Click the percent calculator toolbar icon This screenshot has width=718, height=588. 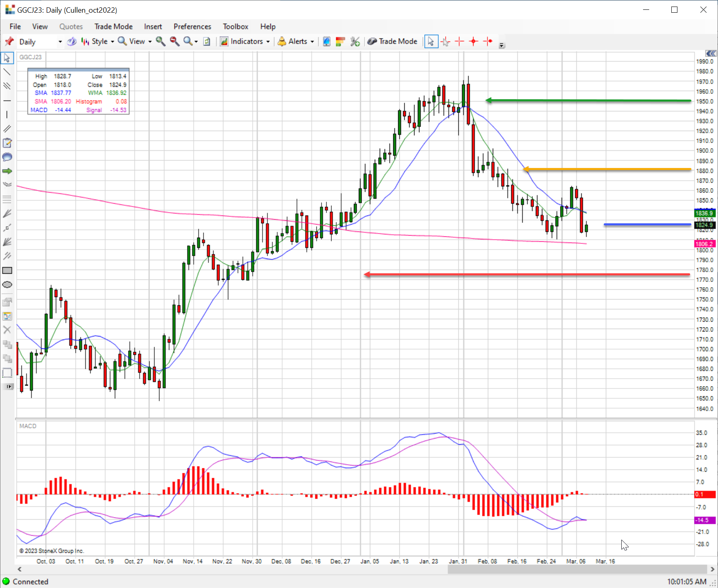pyautogui.click(x=355, y=41)
